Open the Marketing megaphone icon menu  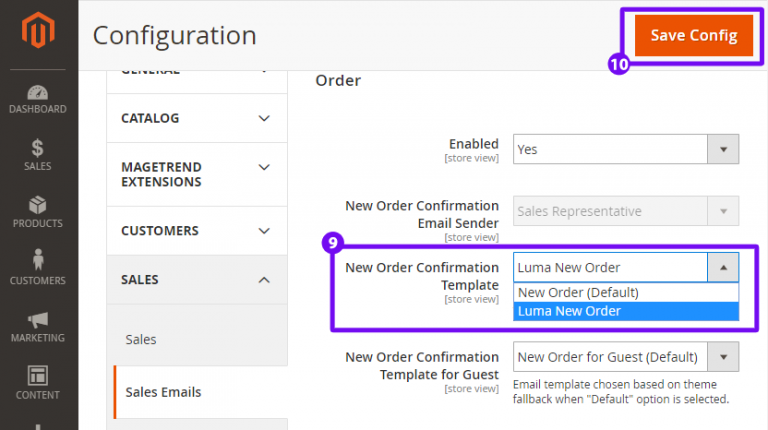[x=38, y=326]
